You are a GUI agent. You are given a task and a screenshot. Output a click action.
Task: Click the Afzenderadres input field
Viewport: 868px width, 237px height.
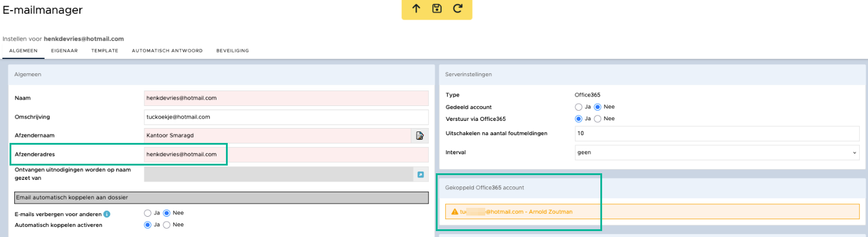286,154
